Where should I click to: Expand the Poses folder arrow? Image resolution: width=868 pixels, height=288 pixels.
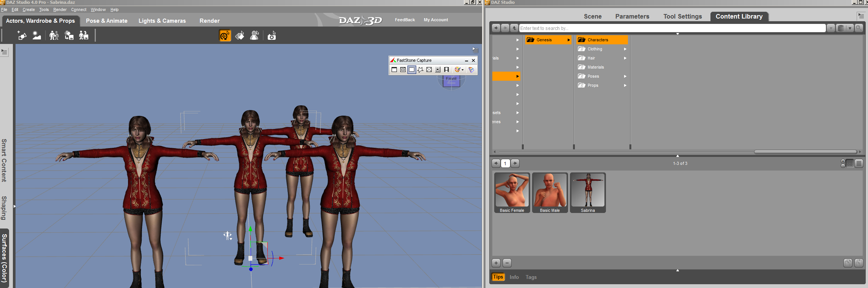(x=625, y=76)
